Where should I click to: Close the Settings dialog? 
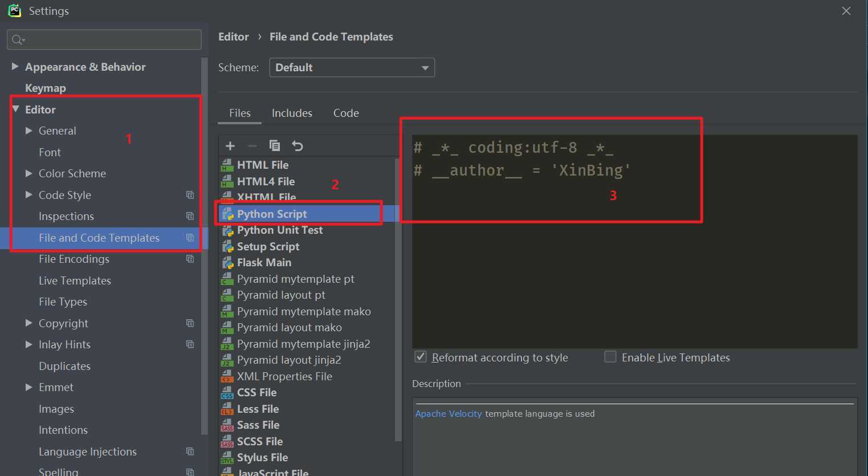click(846, 11)
